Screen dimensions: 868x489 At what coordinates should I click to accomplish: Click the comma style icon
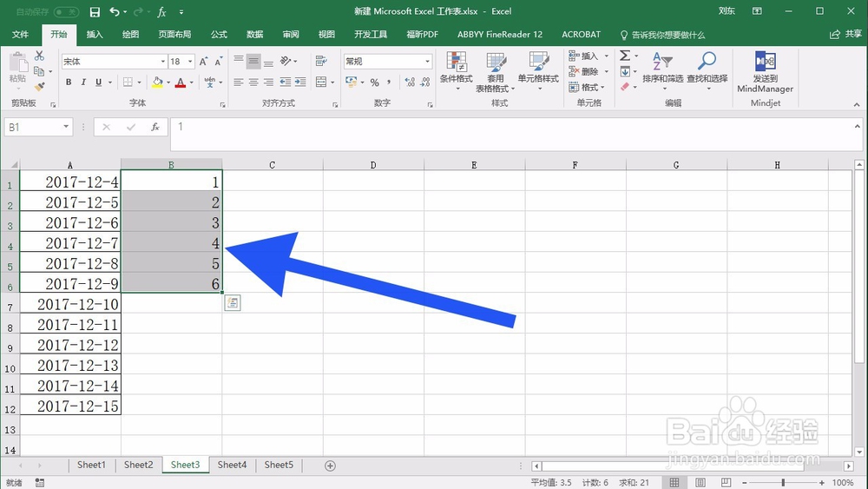click(x=389, y=82)
